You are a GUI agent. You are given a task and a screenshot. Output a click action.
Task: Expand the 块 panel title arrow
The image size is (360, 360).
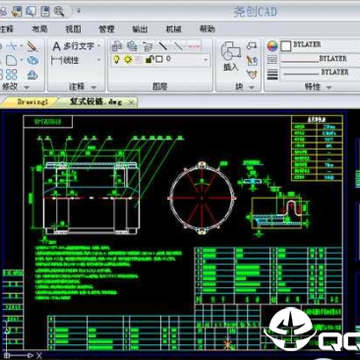pos(252,87)
